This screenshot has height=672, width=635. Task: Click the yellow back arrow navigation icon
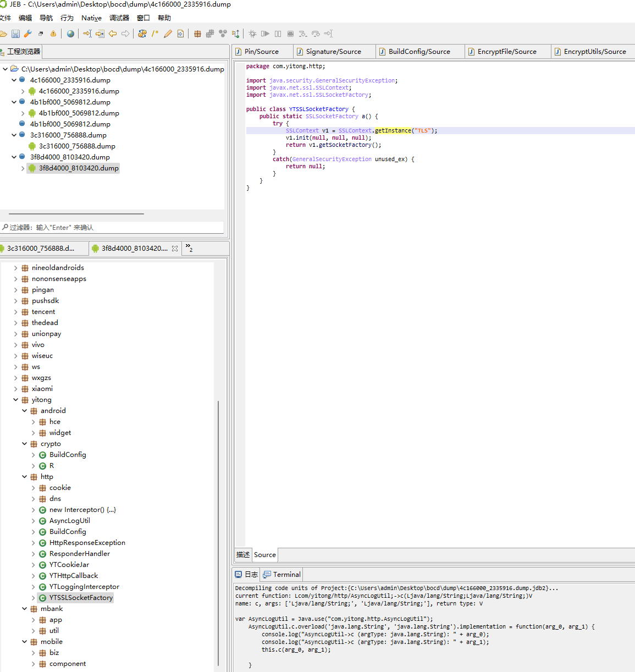tap(113, 34)
